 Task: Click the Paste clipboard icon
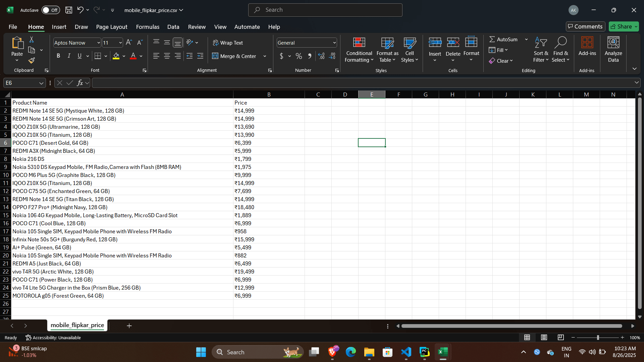17,44
